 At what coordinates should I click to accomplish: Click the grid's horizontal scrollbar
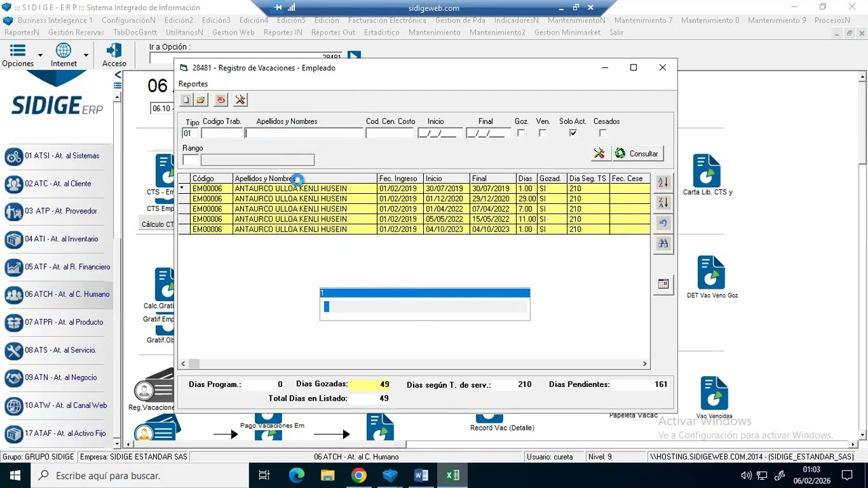pos(412,364)
